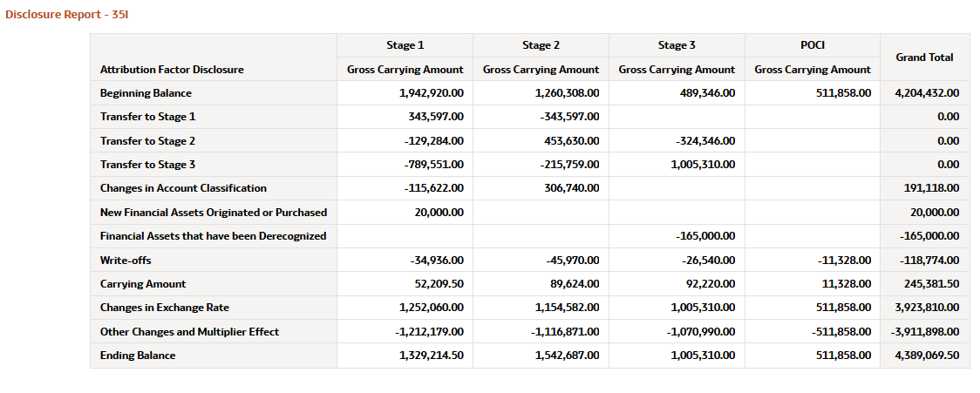Click the Grand Total column header

924,57
